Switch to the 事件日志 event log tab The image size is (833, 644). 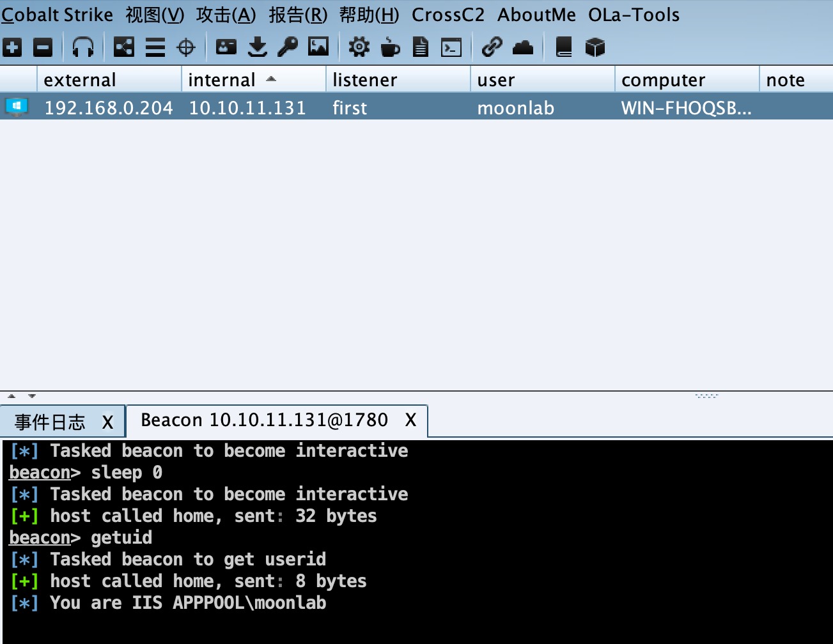pos(50,422)
